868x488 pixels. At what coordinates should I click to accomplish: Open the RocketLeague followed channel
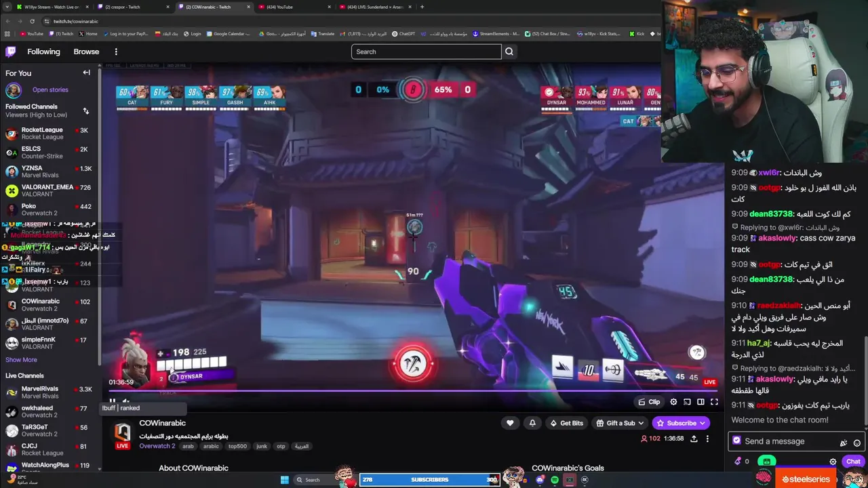point(49,134)
